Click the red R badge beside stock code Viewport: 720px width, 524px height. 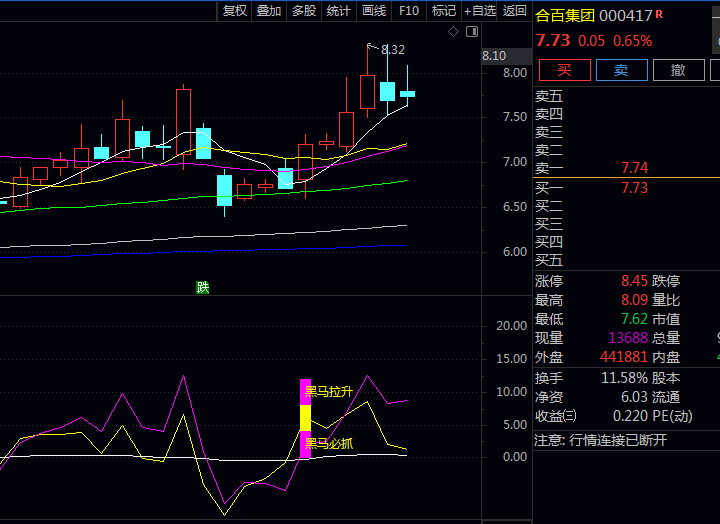pos(659,14)
